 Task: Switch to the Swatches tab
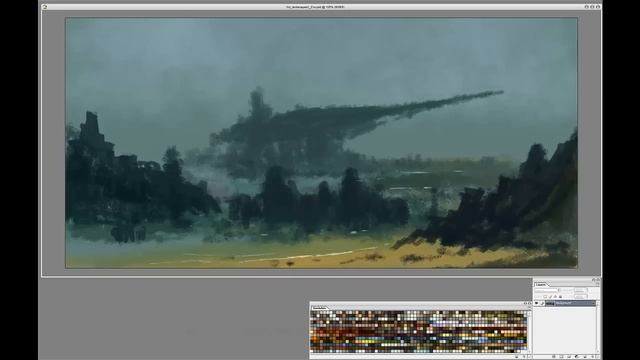click(x=320, y=307)
